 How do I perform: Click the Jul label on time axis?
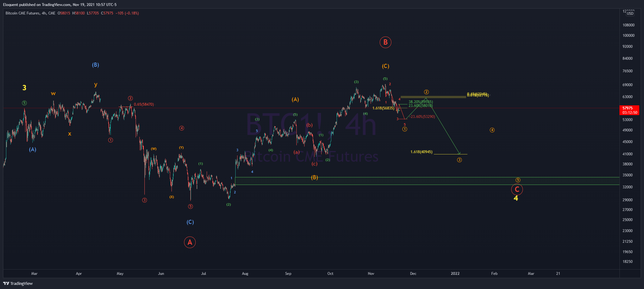tap(204, 274)
